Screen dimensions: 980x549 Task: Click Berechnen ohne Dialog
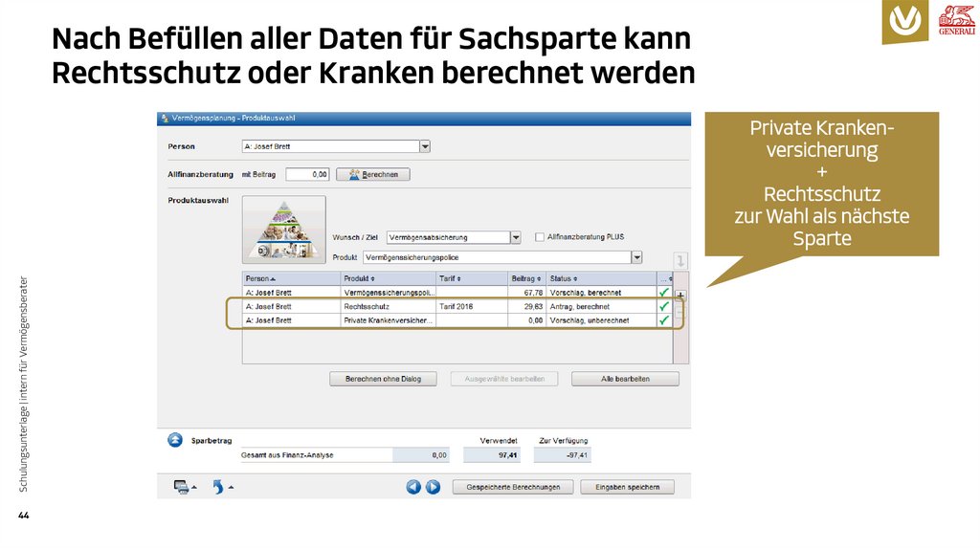point(383,379)
